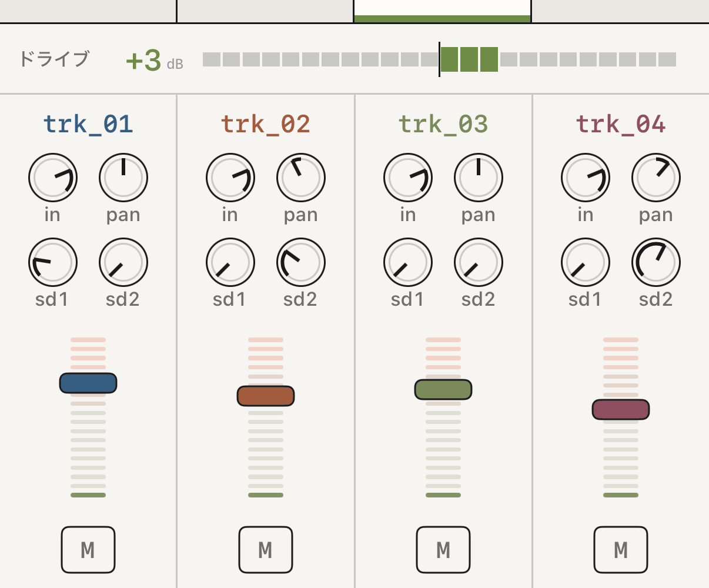Click the trk_02 pan knob

301,178
